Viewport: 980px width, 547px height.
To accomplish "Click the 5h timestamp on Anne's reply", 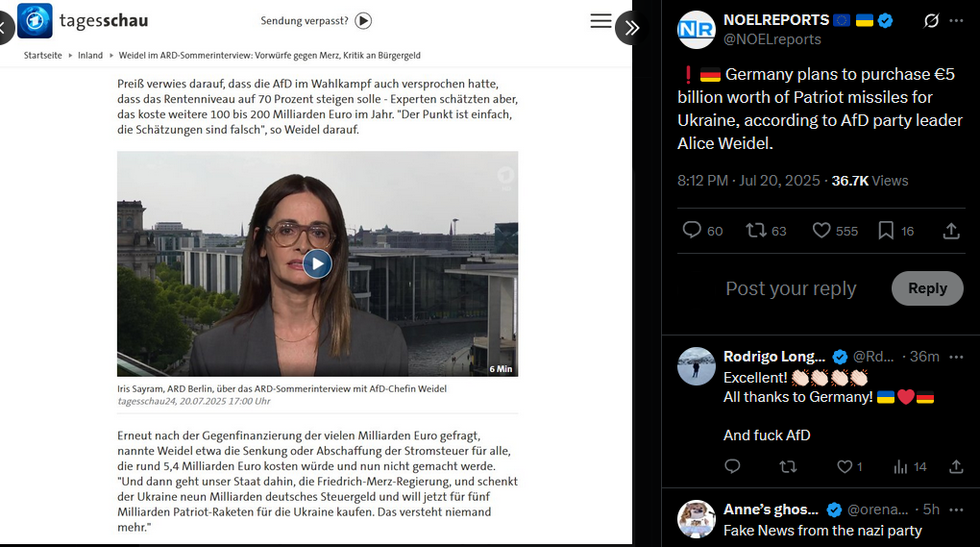I will tap(931, 510).
